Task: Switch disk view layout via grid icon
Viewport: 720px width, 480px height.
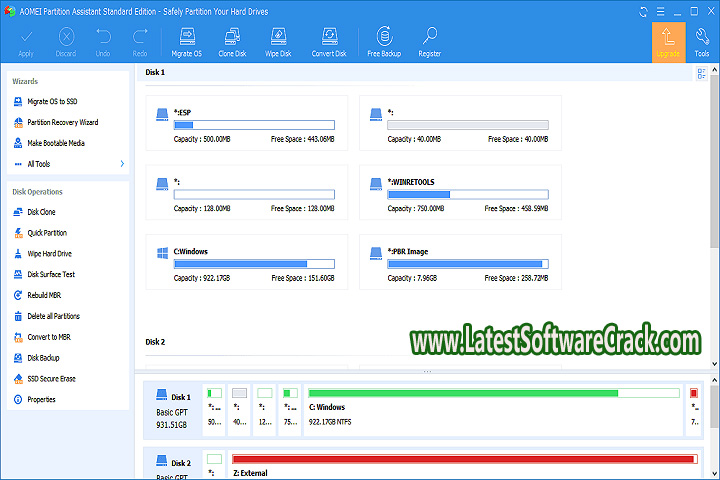Action: pos(701,73)
